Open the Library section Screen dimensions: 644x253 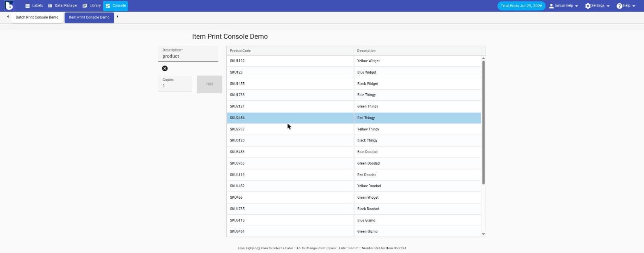coord(92,6)
